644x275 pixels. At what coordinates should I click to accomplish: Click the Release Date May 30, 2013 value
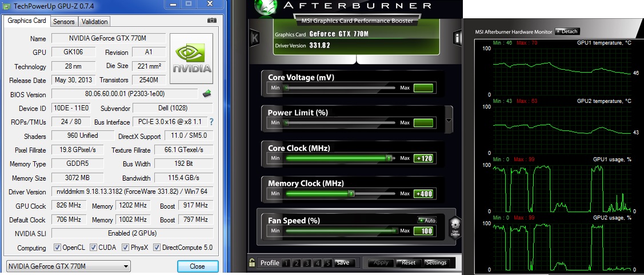[74, 79]
